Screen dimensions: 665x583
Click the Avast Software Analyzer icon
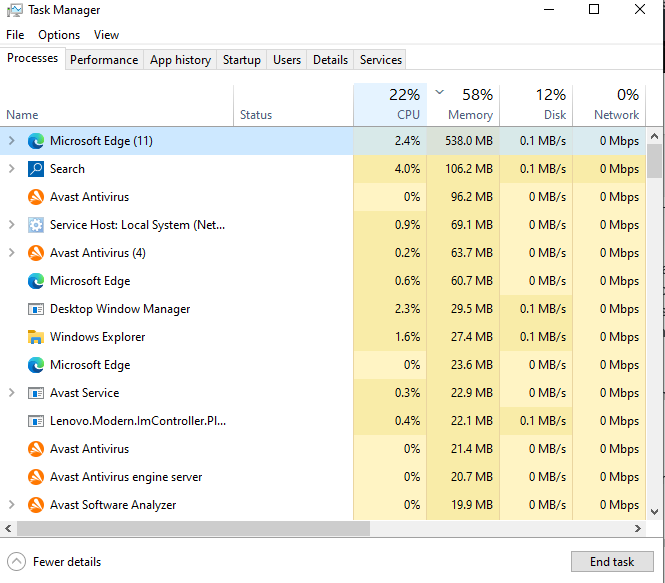(x=36, y=505)
